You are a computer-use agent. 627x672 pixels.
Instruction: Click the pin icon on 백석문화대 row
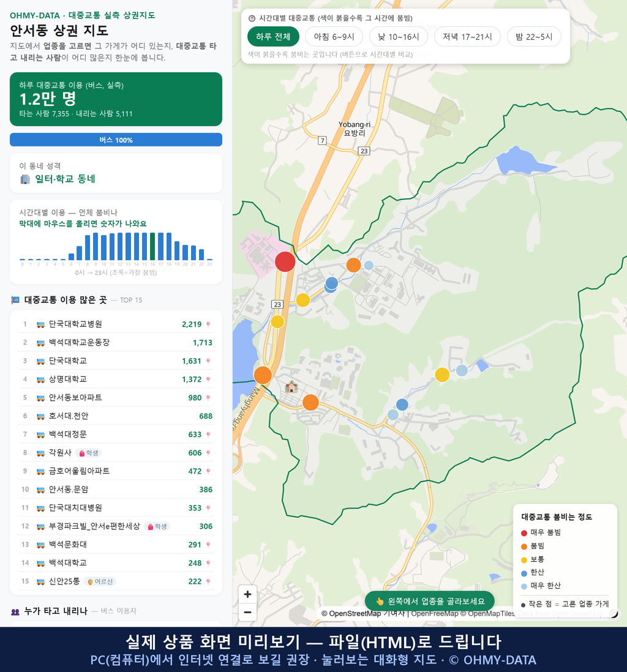pyautogui.click(x=208, y=545)
